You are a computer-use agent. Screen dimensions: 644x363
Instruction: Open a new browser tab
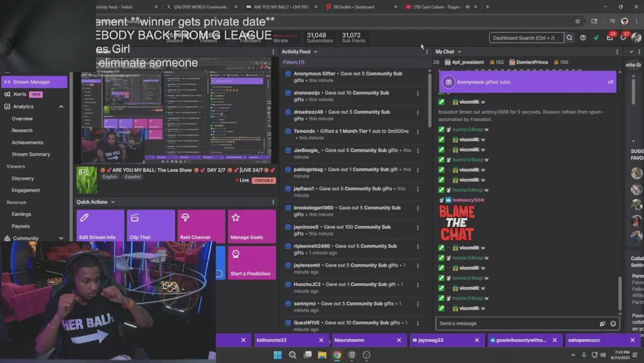coord(487,7)
